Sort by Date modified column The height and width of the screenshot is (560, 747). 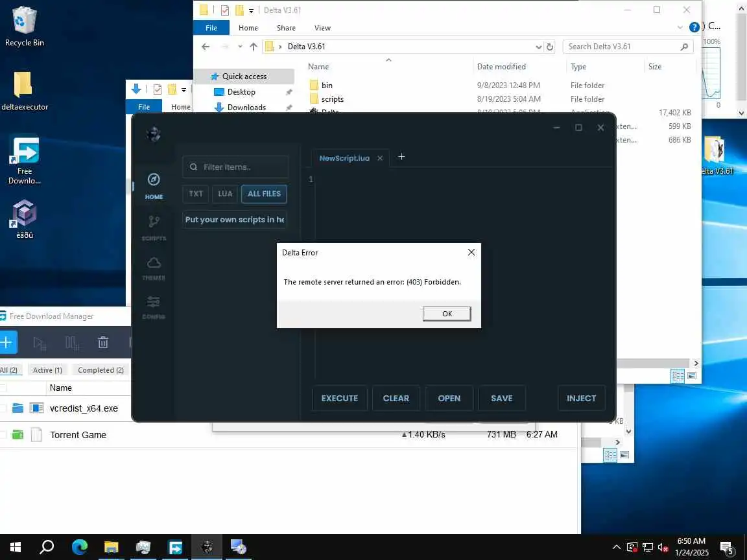click(x=501, y=67)
